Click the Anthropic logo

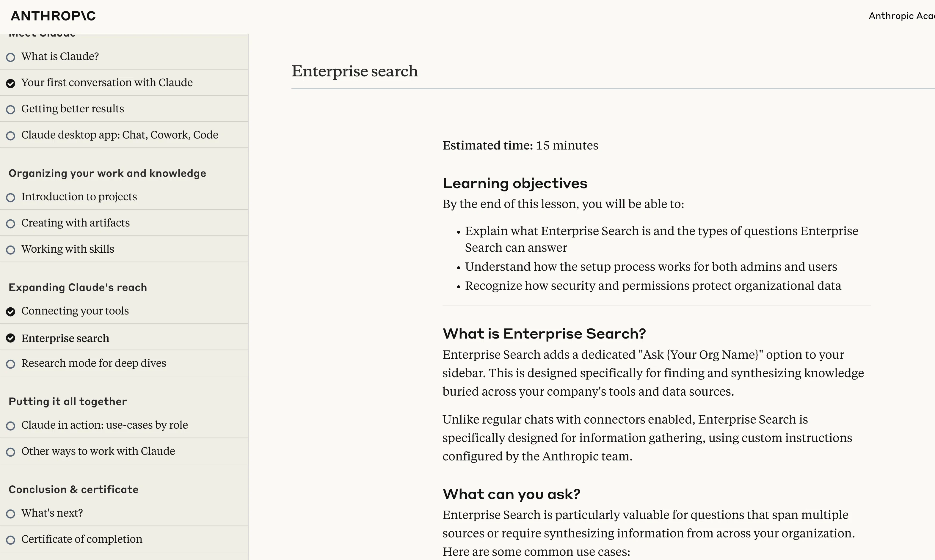pyautogui.click(x=53, y=16)
